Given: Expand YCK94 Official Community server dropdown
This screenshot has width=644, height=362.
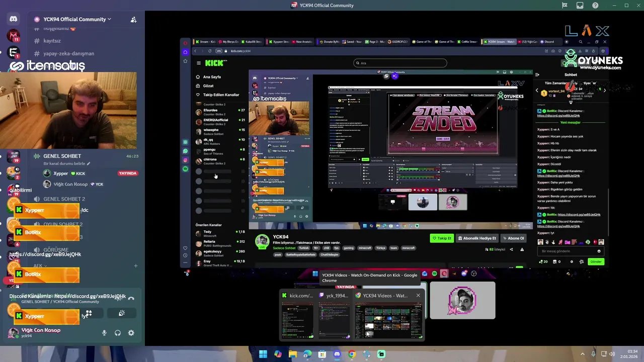Looking at the screenshot, I should 77,19.
